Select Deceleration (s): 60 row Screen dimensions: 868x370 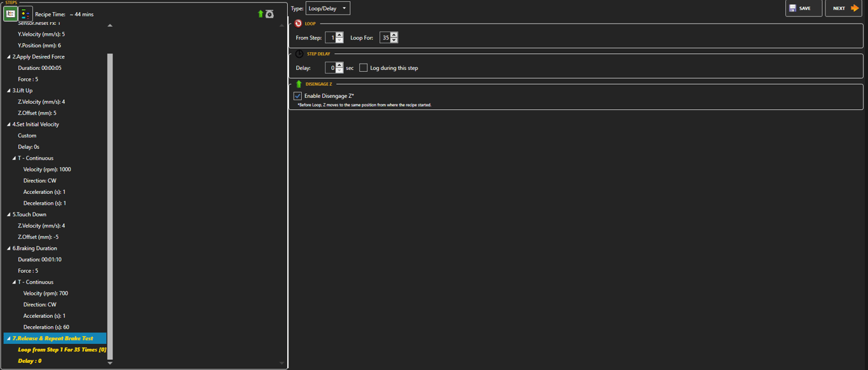(46, 327)
